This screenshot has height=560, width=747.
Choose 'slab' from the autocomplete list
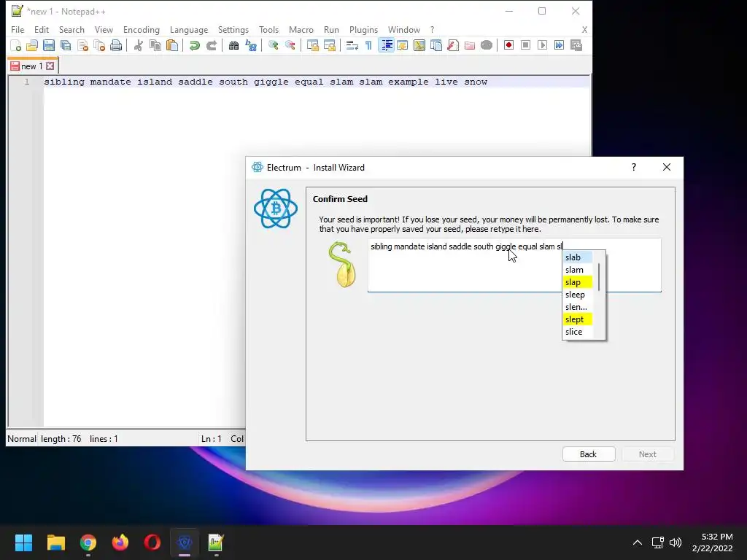(578, 257)
